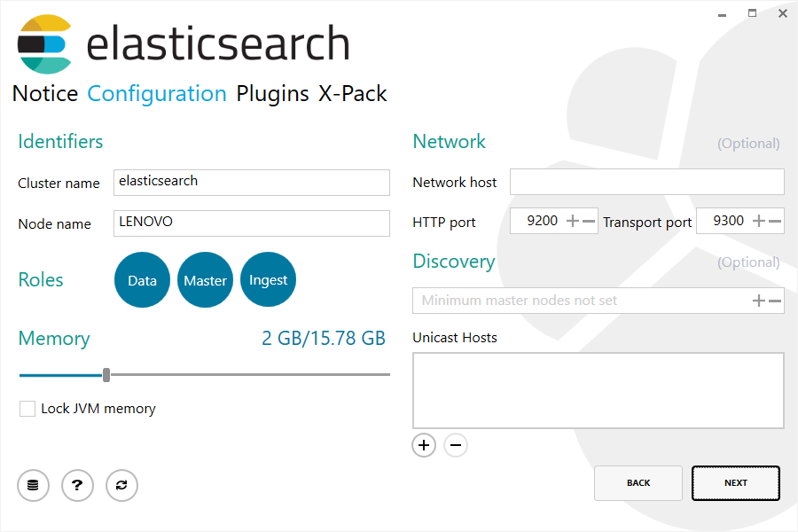This screenshot has height=532, width=798.
Task: Click the database icon at bottom left
Action: click(x=33, y=485)
